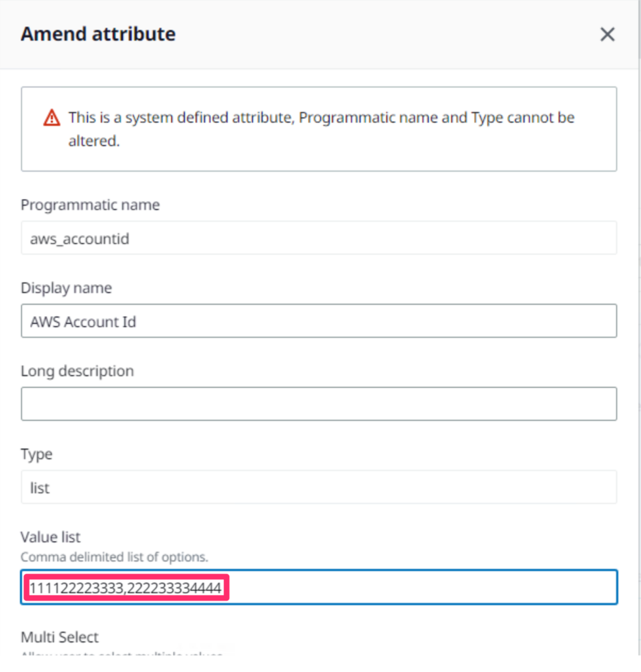Click the warning banner box
The height and width of the screenshot is (672, 641).
coord(319,129)
